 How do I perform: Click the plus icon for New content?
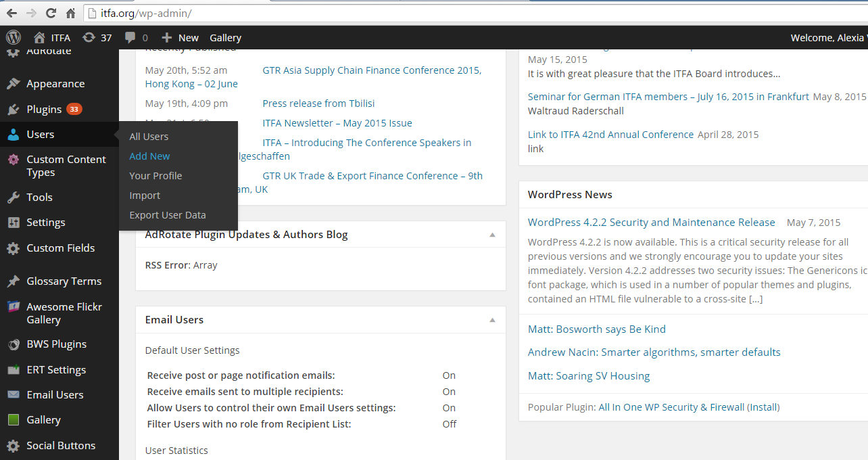click(x=166, y=37)
